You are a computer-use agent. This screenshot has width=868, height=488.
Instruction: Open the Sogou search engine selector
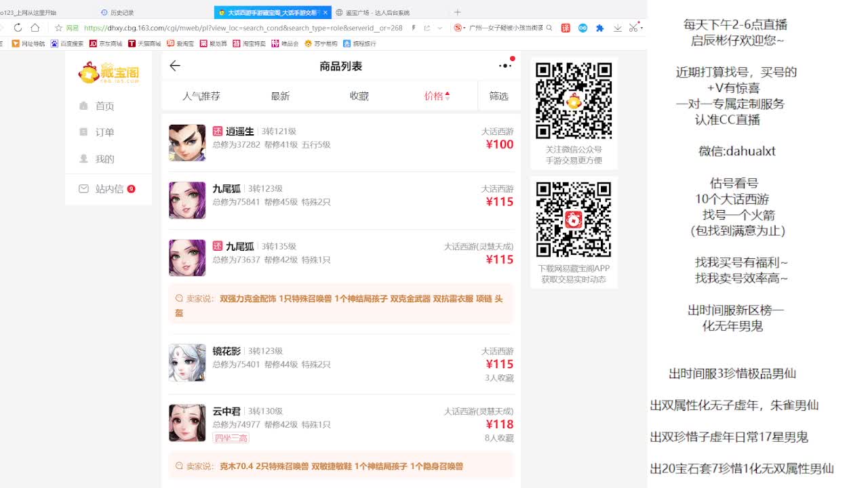point(459,28)
